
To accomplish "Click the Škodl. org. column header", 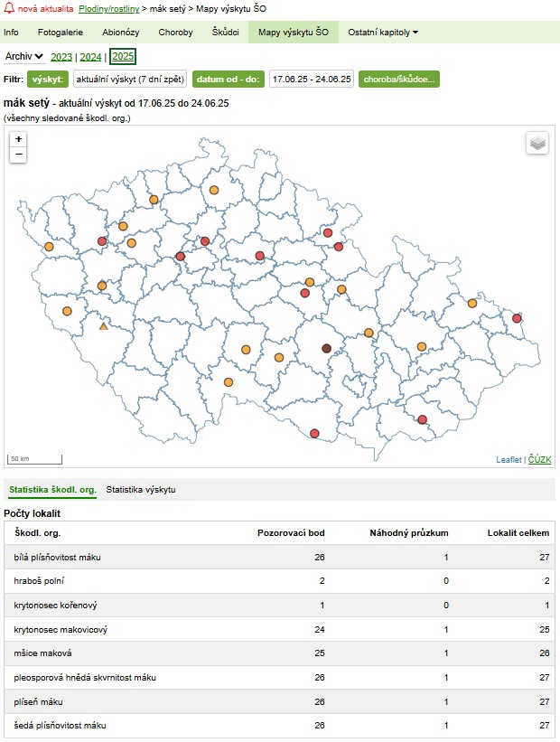I will pos(37,533).
